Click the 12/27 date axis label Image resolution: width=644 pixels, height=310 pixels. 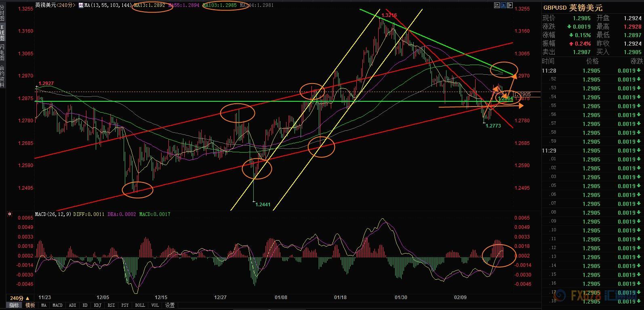pos(220,297)
